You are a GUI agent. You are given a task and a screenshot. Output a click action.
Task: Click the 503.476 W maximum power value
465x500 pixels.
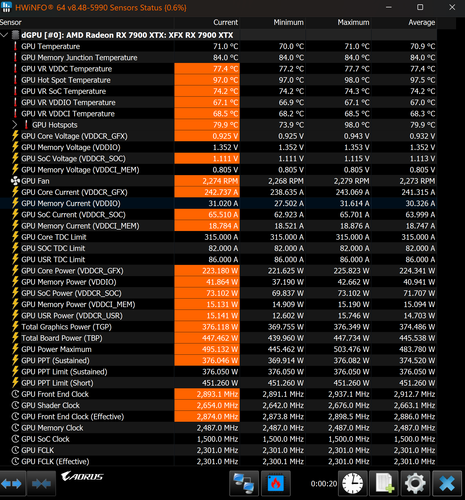pyautogui.click(x=351, y=349)
